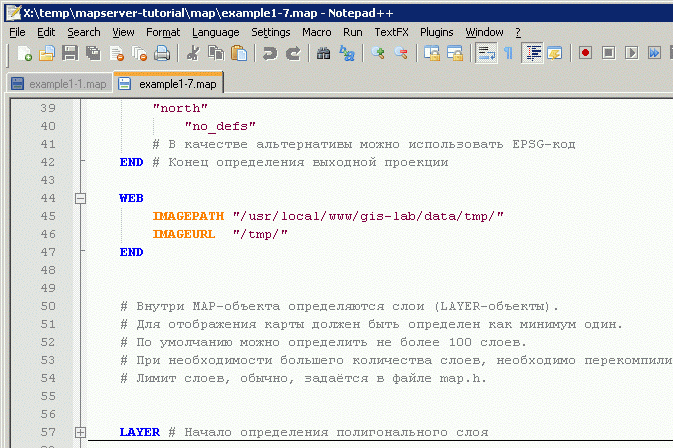Click the Open file folder icon
Screen dimensions: 673x448
[47, 53]
